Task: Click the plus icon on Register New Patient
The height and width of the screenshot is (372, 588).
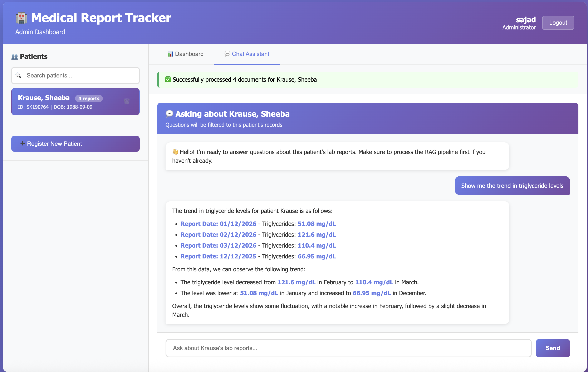Action: click(x=23, y=143)
